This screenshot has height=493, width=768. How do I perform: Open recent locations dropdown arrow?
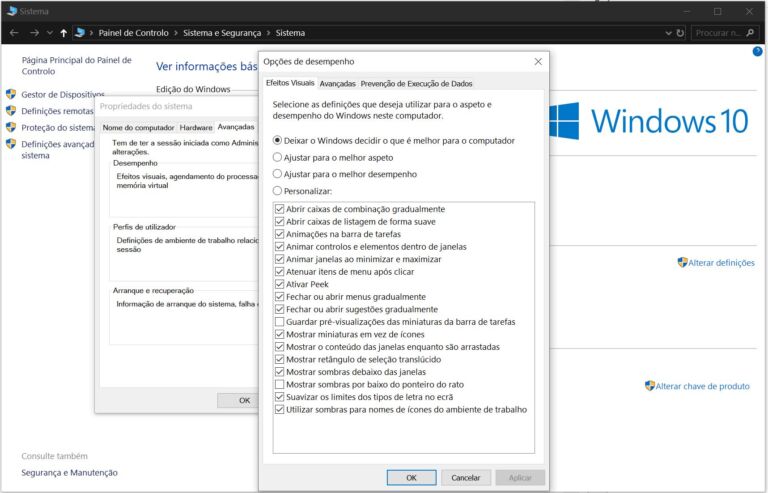coord(49,33)
